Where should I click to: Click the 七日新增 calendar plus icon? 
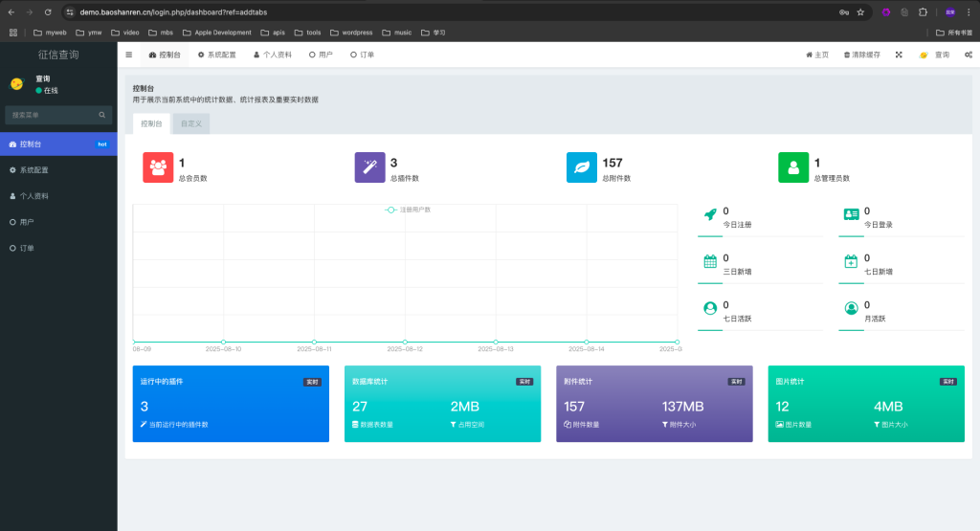851,262
